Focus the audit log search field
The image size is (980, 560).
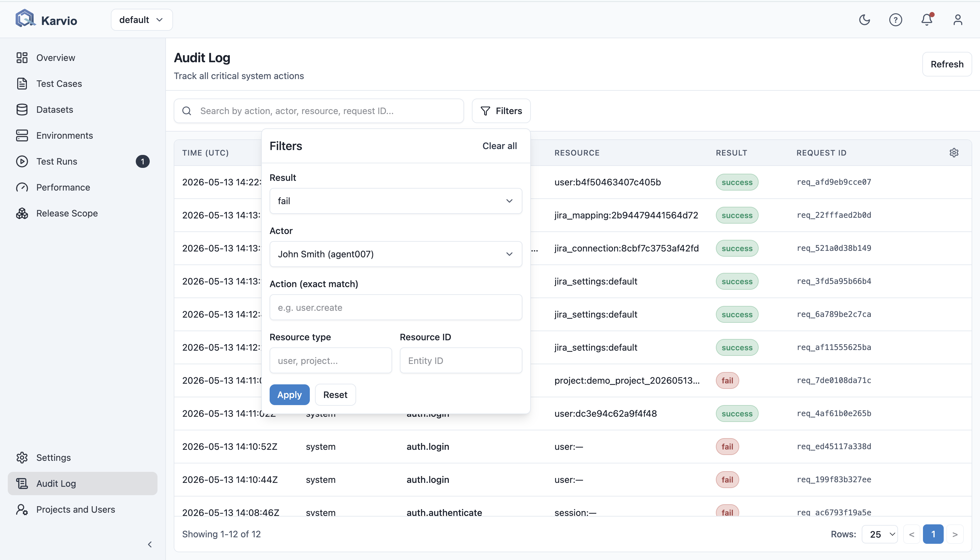(319, 111)
